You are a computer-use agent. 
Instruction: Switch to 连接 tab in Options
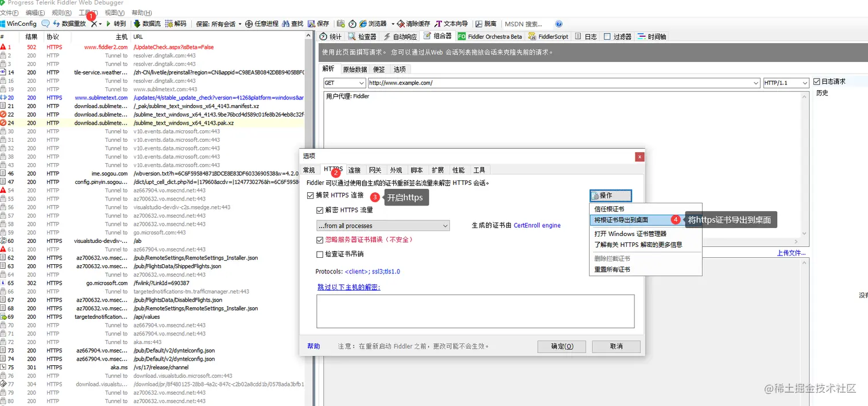tap(354, 170)
